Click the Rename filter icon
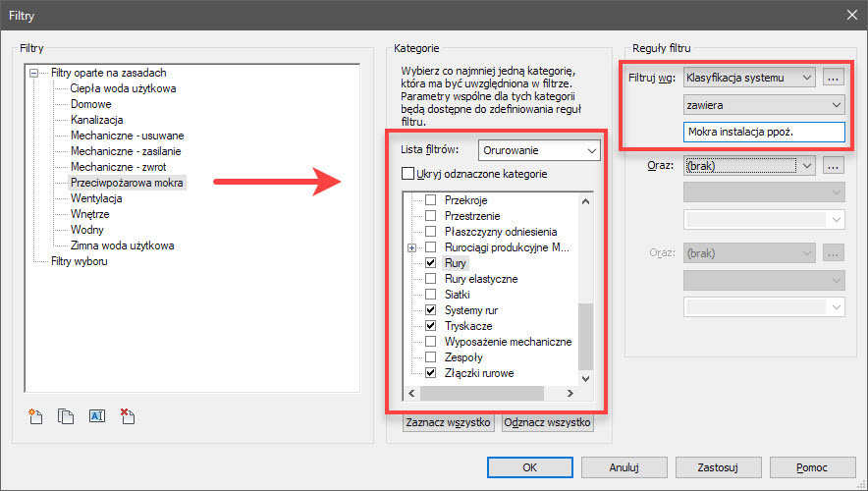The height and width of the screenshot is (491, 868). tap(96, 415)
